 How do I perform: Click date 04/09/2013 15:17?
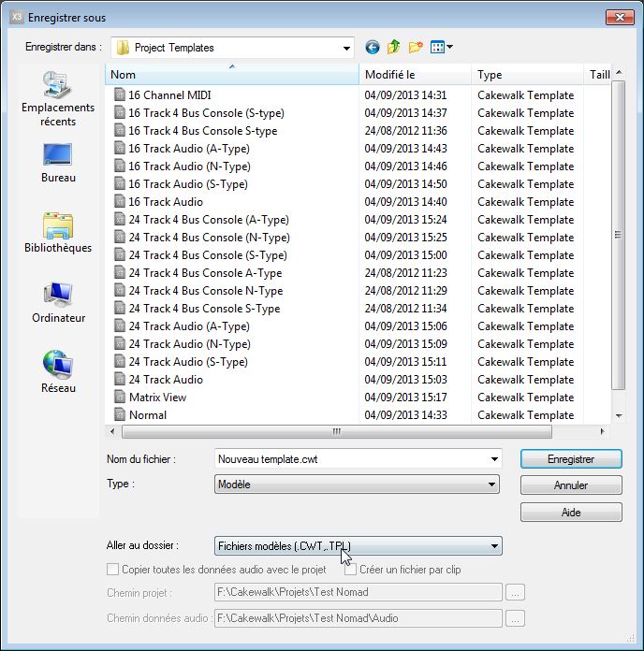(405, 397)
